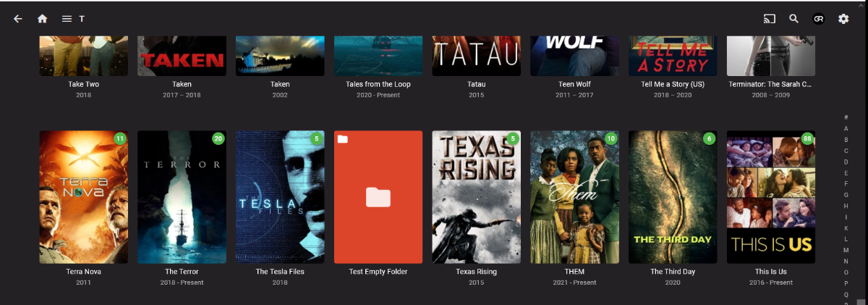Click the THEM badge showing 10

click(x=611, y=138)
